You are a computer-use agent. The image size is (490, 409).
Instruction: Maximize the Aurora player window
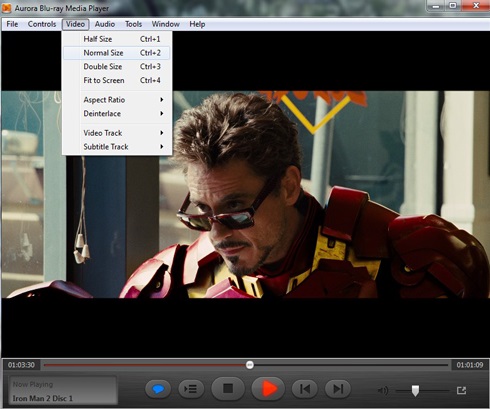pyautogui.click(x=453, y=6)
